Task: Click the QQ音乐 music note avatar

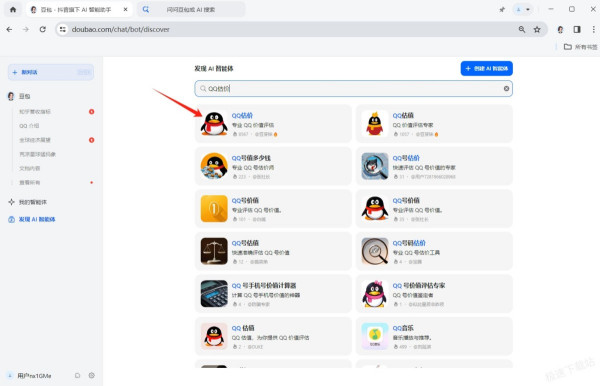Action: coord(375,336)
